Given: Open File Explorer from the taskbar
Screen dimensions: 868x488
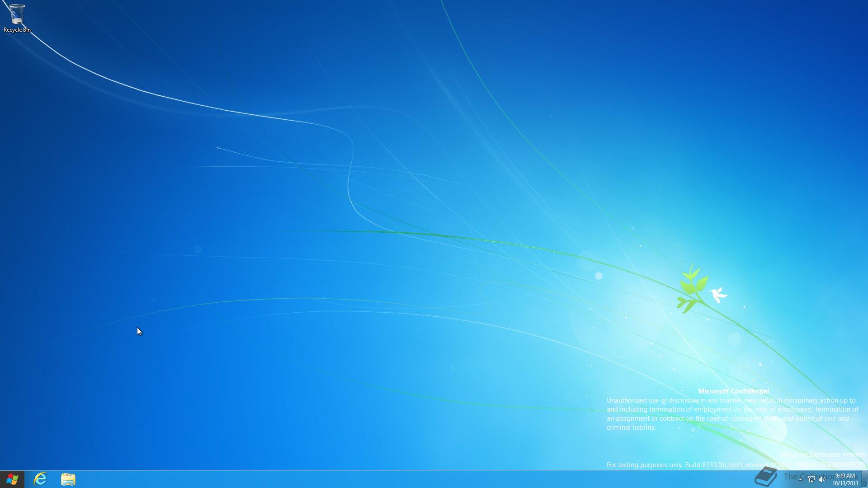Looking at the screenshot, I should (68, 479).
